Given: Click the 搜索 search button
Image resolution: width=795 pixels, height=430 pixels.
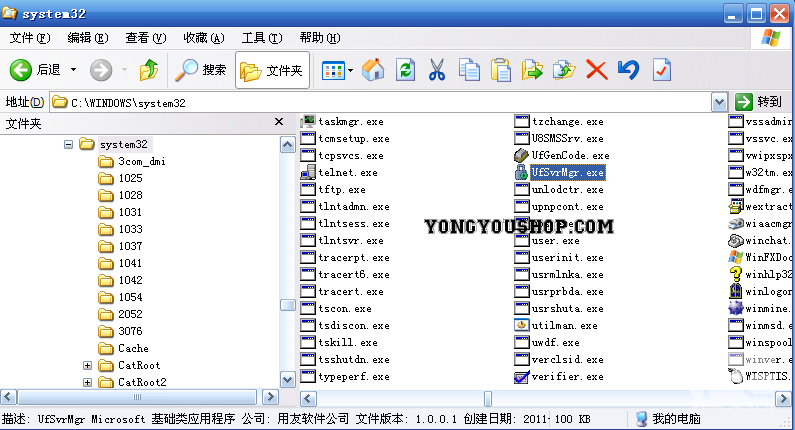Looking at the screenshot, I should coord(201,70).
